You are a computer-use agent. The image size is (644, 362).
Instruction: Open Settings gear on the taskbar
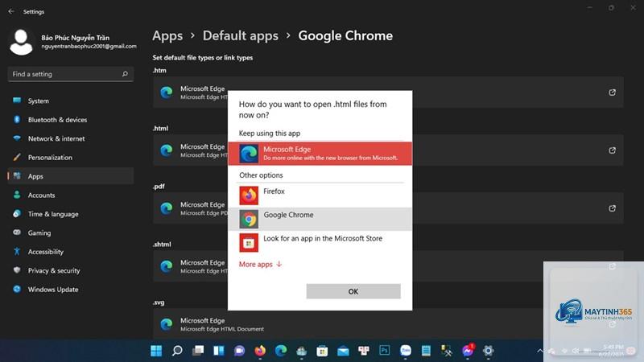[488, 351]
